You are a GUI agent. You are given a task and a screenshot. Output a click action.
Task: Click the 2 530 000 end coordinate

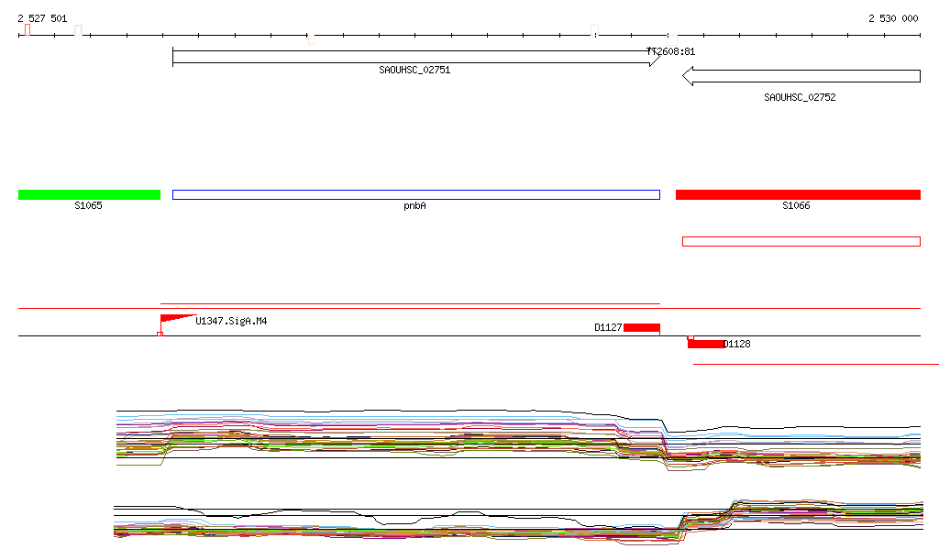[893, 18]
